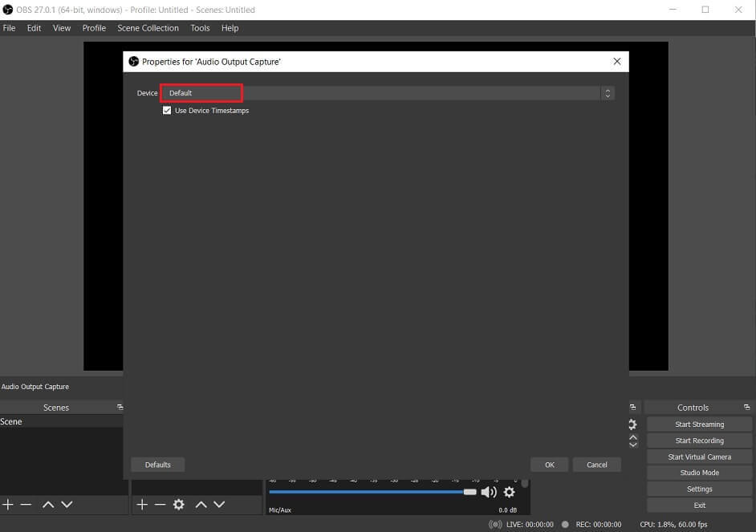Remove selected source with minus icon

(160, 505)
